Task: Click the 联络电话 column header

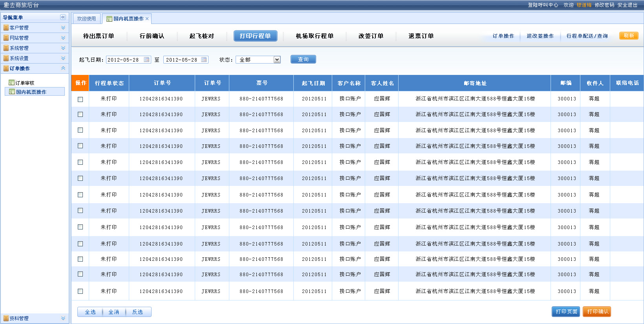Action: [x=627, y=83]
